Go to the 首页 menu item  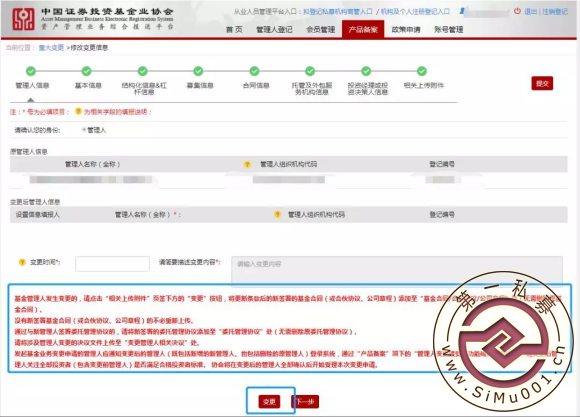tap(234, 30)
